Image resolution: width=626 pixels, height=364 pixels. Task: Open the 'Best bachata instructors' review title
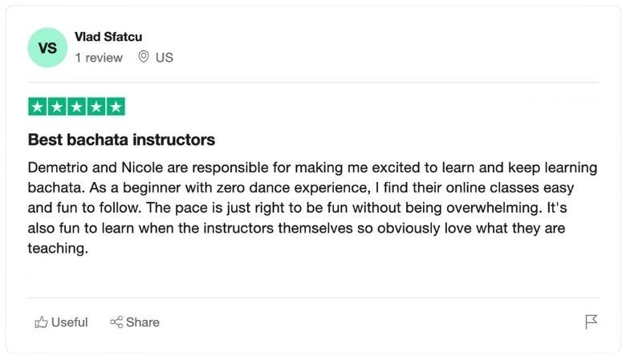pyautogui.click(x=121, y=140)
